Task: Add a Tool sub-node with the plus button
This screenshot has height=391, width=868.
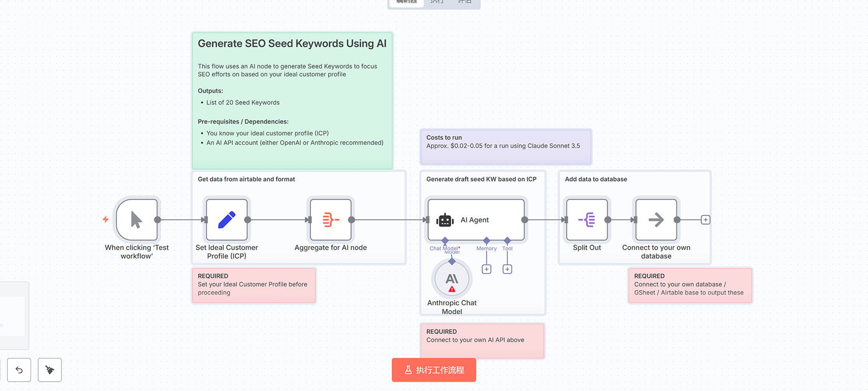Action: [x=507, y=269]
